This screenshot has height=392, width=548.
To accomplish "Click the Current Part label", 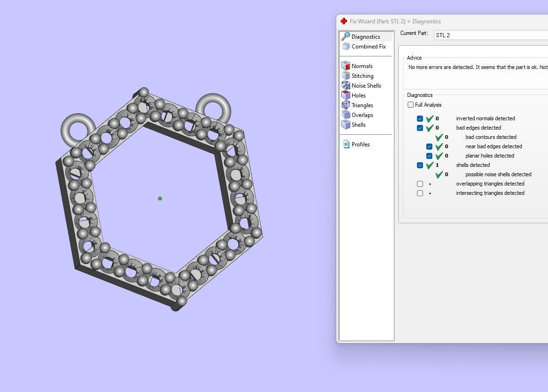I will pyautogui.click(x=414, y=33).
